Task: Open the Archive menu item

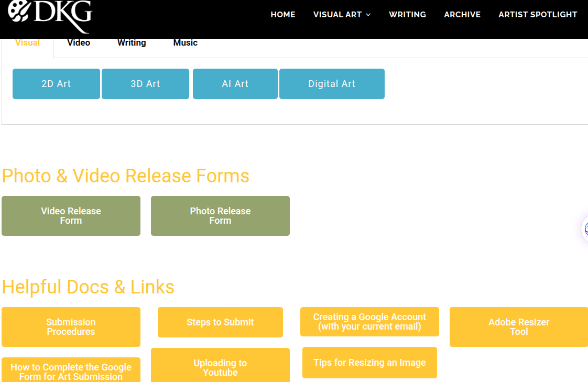Action: 462,15
